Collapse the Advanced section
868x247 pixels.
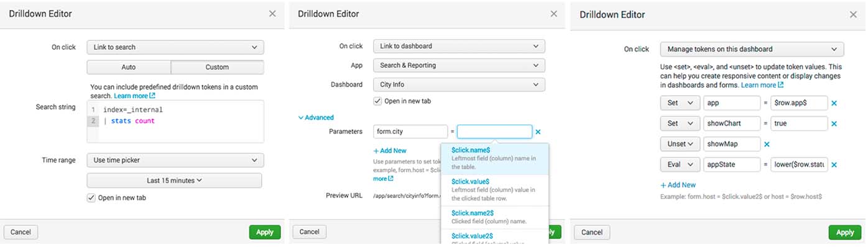click(x=316, y=118)
